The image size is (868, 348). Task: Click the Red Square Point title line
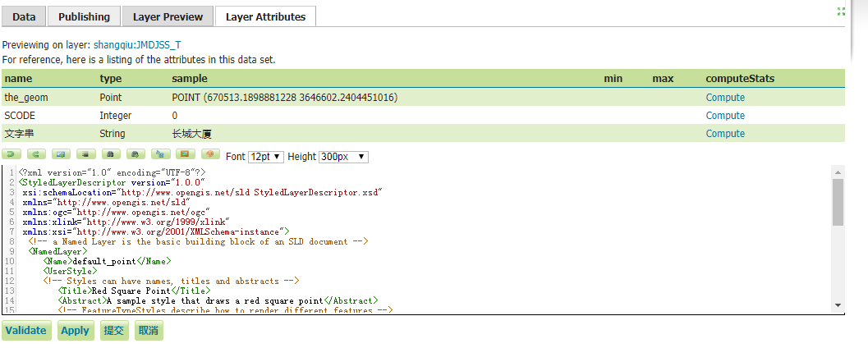(x=135, y=291)
